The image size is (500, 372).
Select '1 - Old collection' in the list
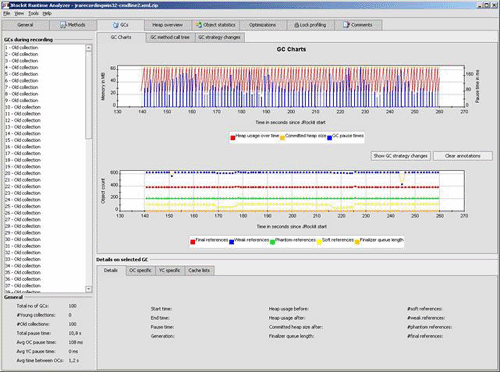point(45,48)
